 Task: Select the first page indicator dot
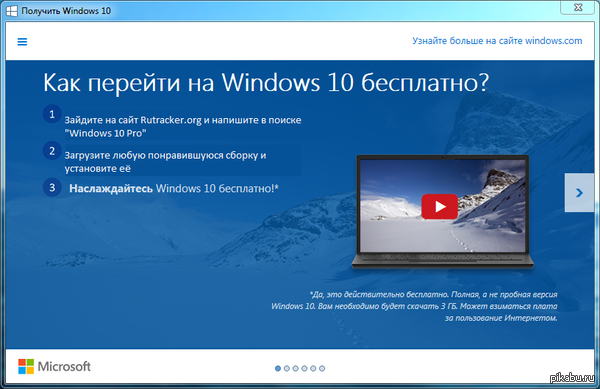coord(278,368)
